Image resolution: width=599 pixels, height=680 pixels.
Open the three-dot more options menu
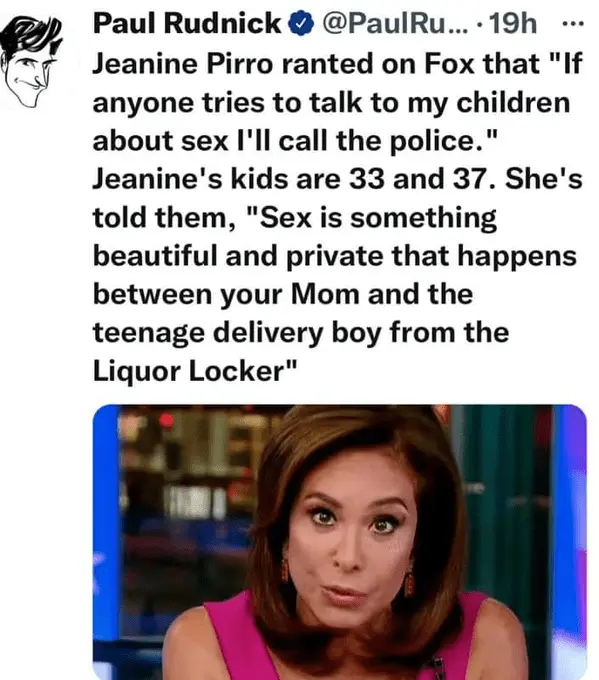coord(573,24)
